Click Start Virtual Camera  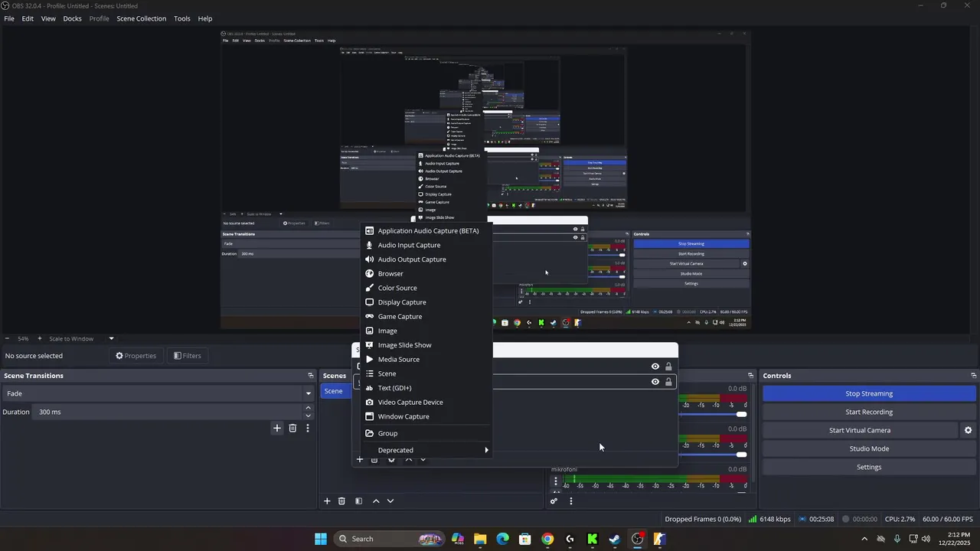[x=860, y=430]
